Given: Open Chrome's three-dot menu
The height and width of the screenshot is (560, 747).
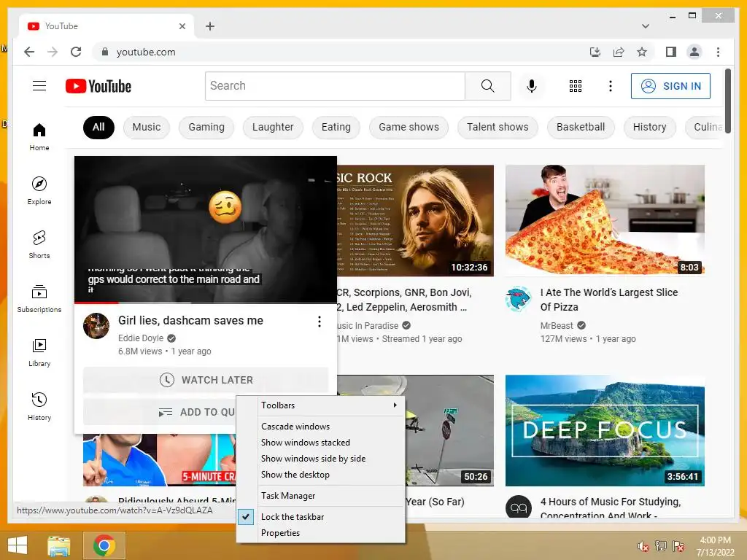Looking at the screenshot, I should point(718,52).
